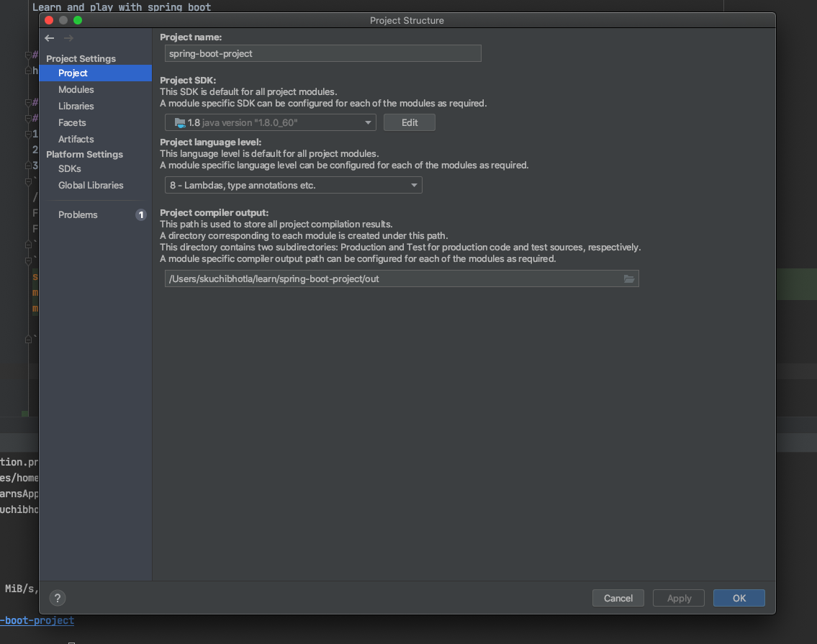817x644 pixels.
Task: Click the Edit button next to Project SDK
Action: pos(409,122)
